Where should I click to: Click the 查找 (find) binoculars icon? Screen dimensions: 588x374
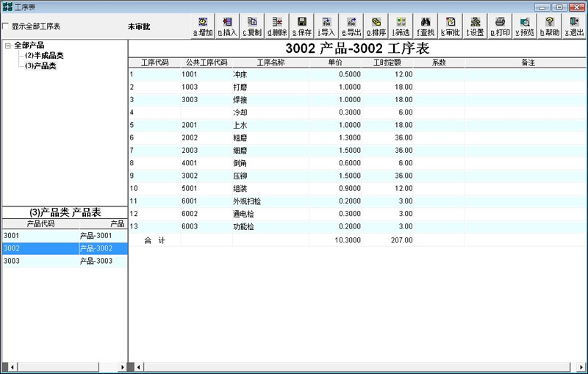pyautogui.click(x=426, y=26)
